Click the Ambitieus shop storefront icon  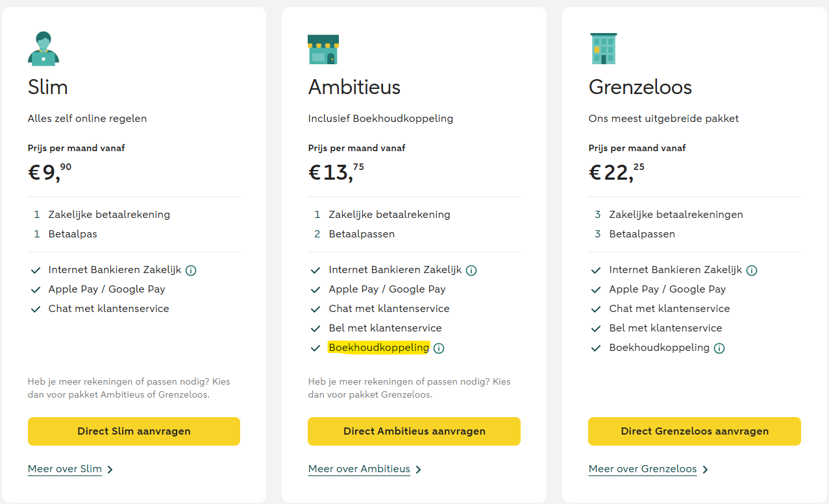(x=323, y=49)
